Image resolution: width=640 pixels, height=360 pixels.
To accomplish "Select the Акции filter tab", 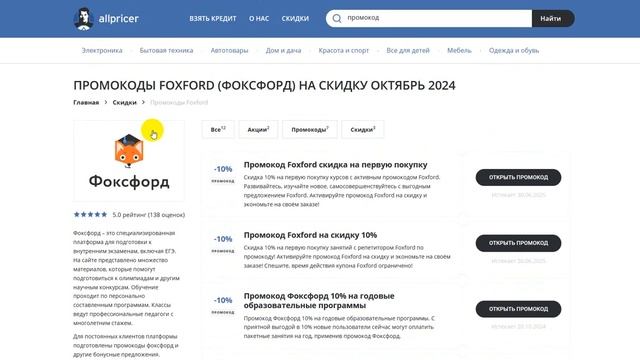I will pyautogui.click(x=258, y=129).
